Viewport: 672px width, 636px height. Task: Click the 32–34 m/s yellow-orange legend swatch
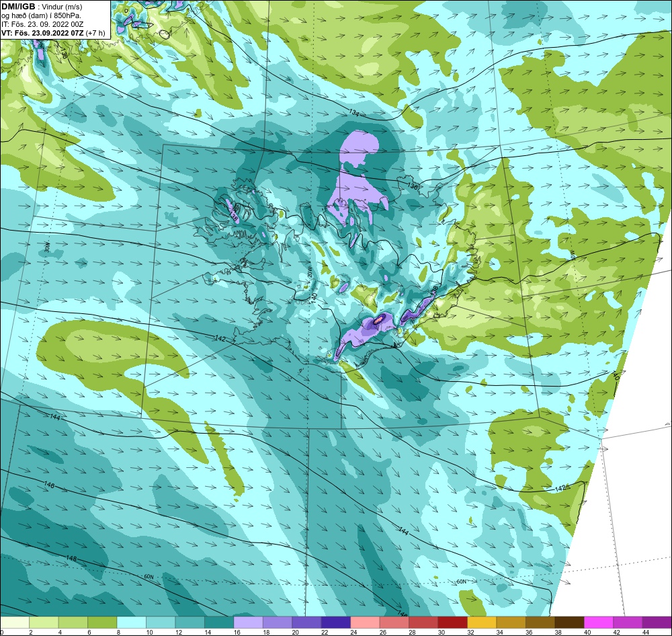click(x=481, y=623)
